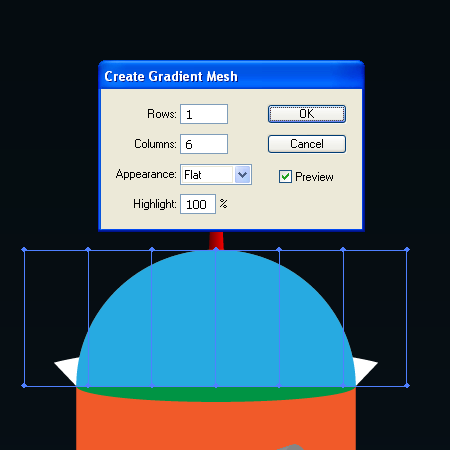This screenshot has height=450, width=450.
Task: Select the bottom-left mesh anchor point
Action: pos(24,386)
